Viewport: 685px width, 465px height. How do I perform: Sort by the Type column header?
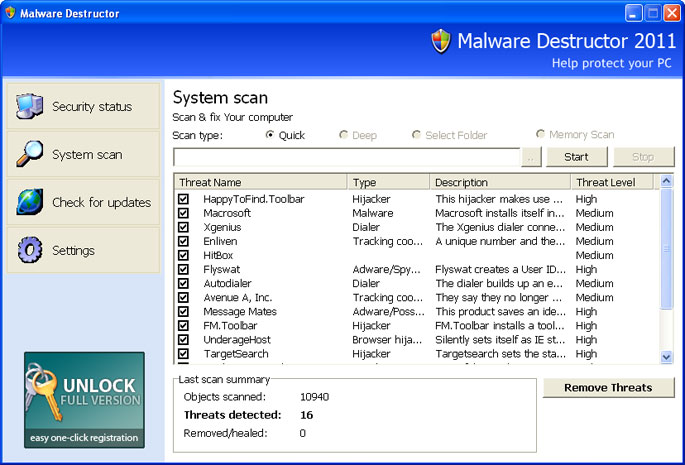tap(388, 182)
